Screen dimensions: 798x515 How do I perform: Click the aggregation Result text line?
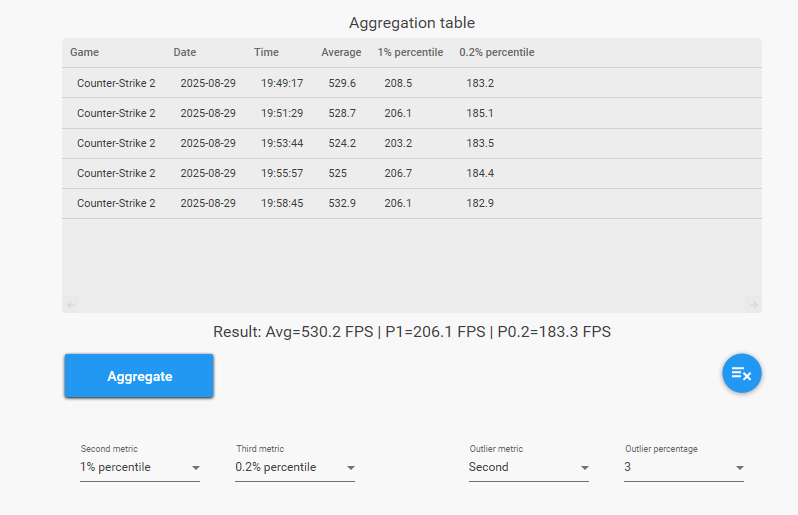click(x=411, y=331)
